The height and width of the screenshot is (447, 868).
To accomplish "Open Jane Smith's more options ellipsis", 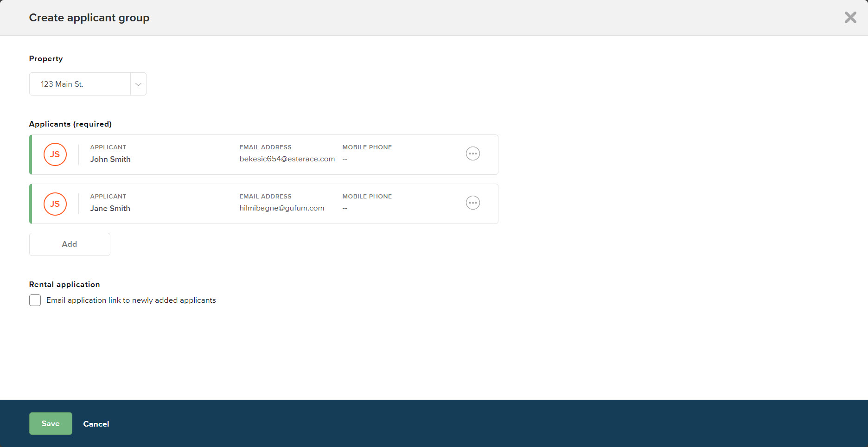I will tap(472, 203).
